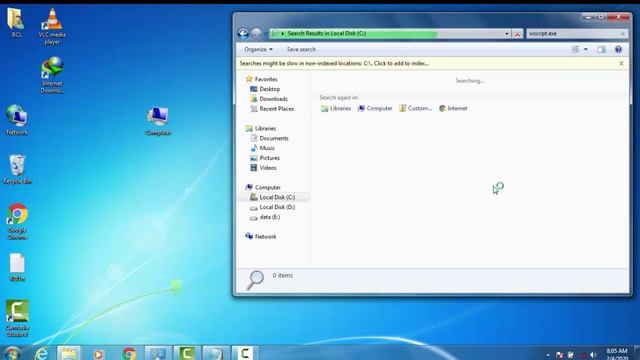Image resolution: width=640 pixels, height=360 pixels.
Task: Switch to the green Camtasia taskbar button
Action: tap(187, 353)
